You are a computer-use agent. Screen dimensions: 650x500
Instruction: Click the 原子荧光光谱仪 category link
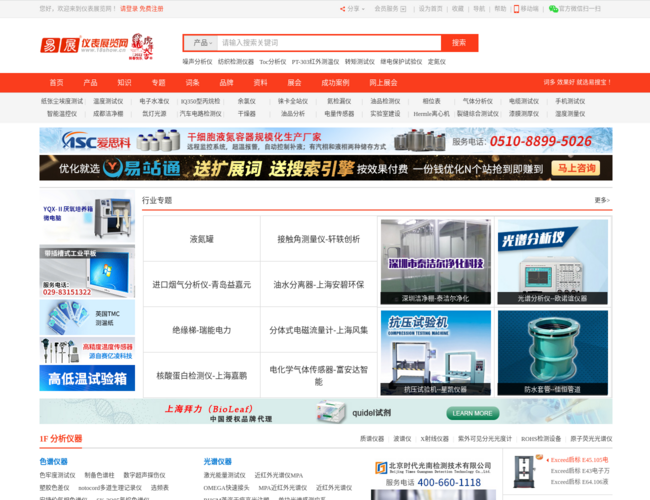tap(591, 439)
